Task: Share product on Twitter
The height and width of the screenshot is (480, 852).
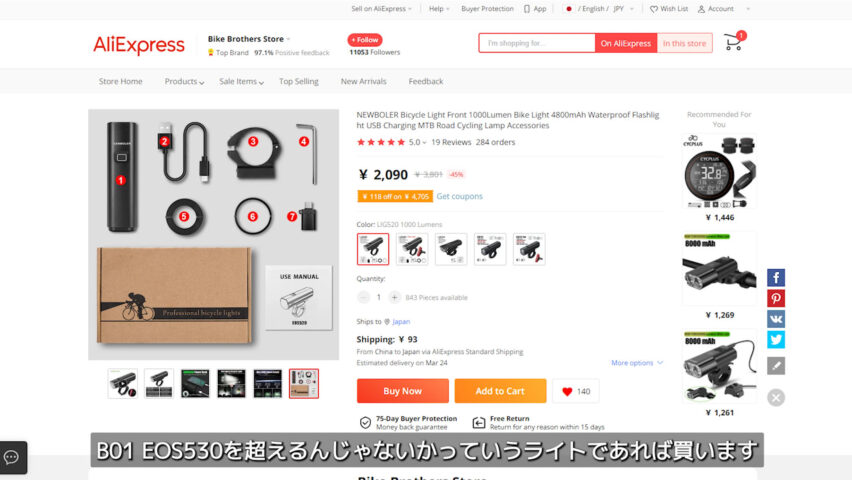Action: (x=776, y=340)
